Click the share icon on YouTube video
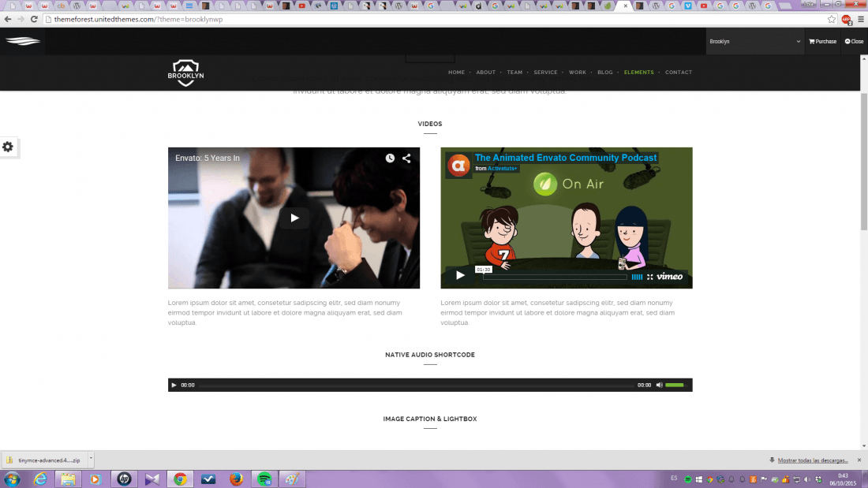868x488 pixels. (406, 158)
